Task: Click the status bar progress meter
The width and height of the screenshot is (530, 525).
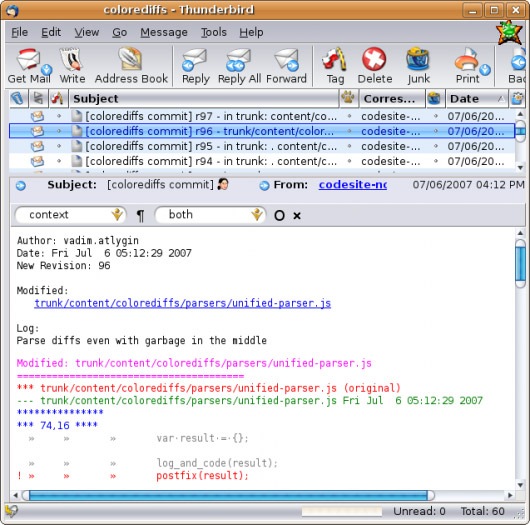Action: [x=341, y=511]
